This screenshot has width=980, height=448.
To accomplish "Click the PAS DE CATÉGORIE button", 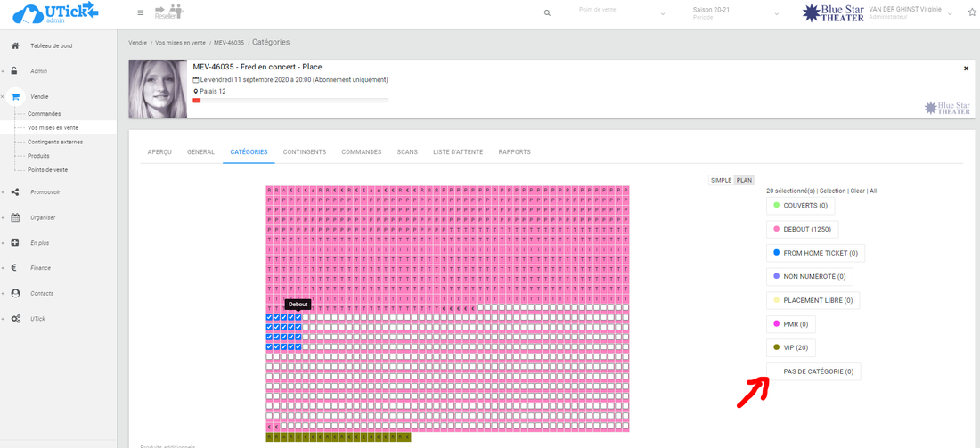I will pos(813,371).
